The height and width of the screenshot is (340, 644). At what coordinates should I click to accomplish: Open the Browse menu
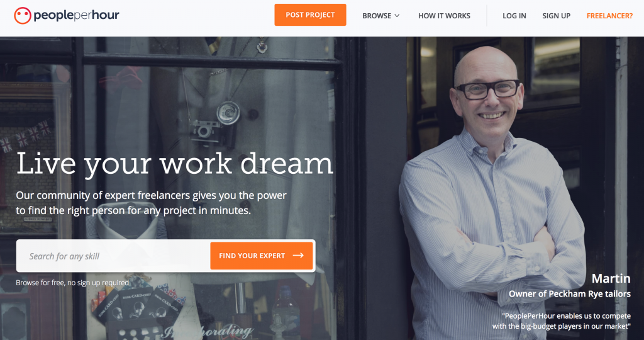(x=380, y=16)
